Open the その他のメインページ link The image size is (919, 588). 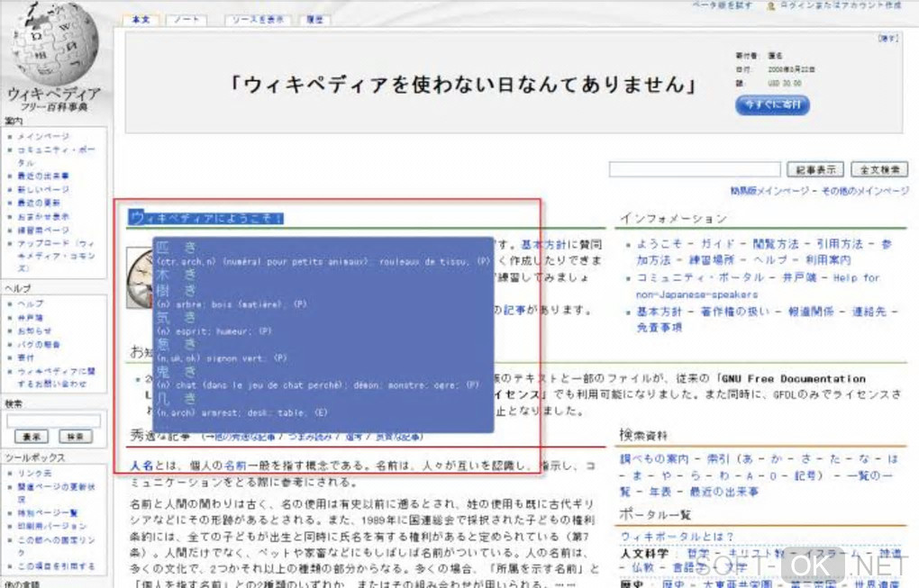(x=866, y=191)
